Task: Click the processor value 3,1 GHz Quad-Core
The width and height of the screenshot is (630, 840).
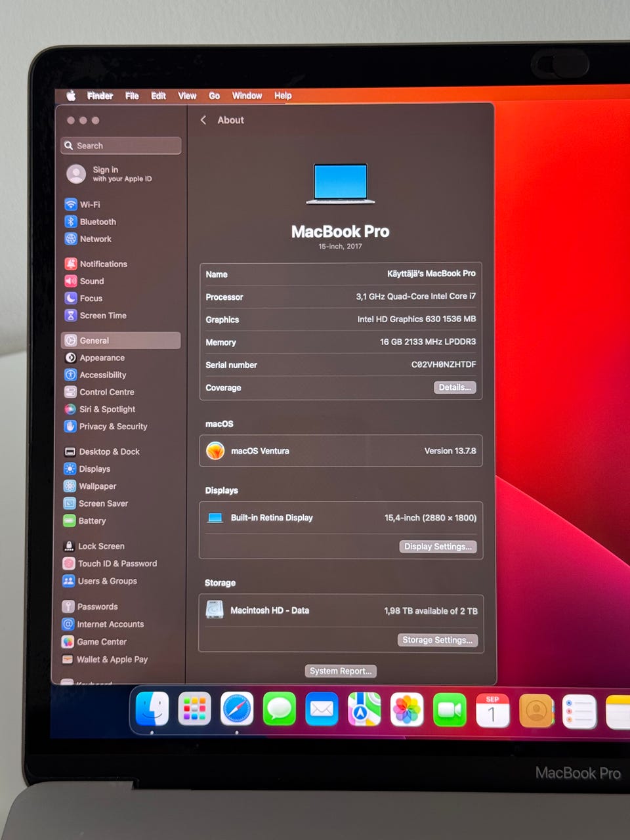Action: 416,297
